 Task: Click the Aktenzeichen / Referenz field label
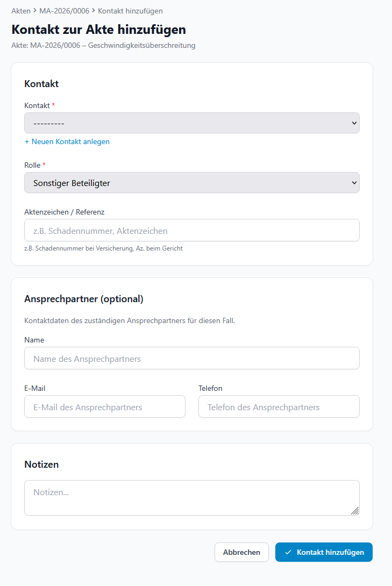[x=65, y=212]
